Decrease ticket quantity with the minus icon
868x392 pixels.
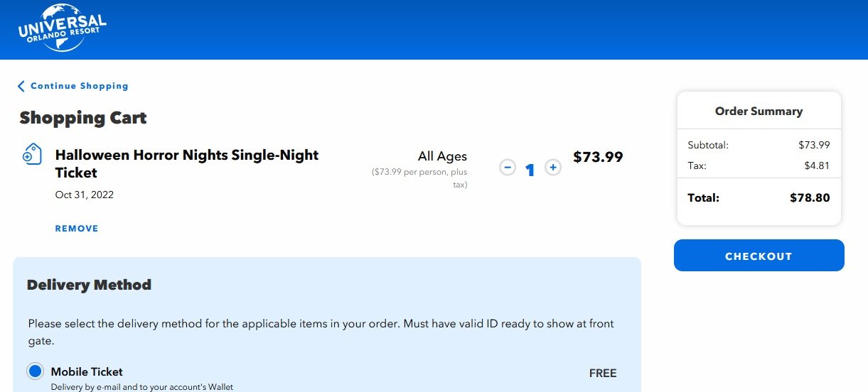pos(507,168)
